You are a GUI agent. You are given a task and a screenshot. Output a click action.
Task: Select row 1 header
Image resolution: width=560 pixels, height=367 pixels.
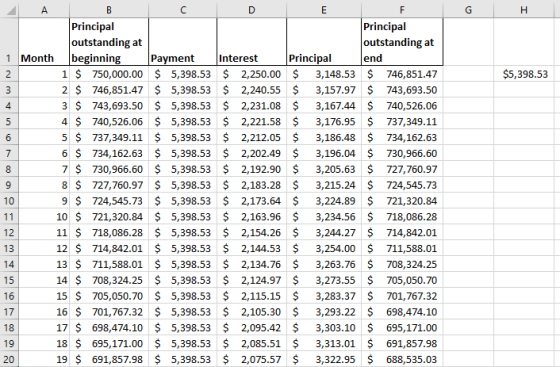(9, 42)
